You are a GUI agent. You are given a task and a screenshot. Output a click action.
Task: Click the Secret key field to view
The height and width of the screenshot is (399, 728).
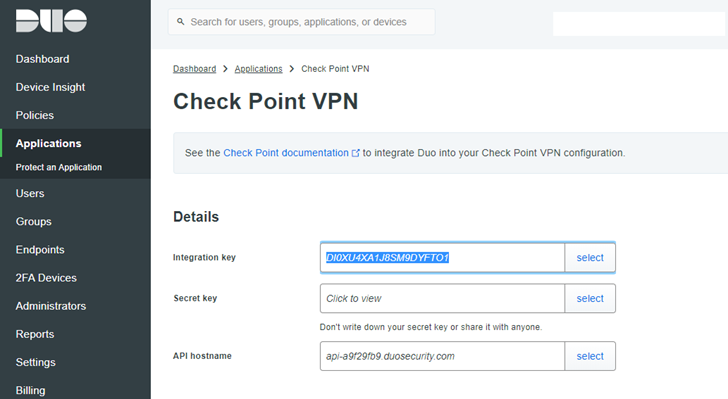tap(442, 298)
